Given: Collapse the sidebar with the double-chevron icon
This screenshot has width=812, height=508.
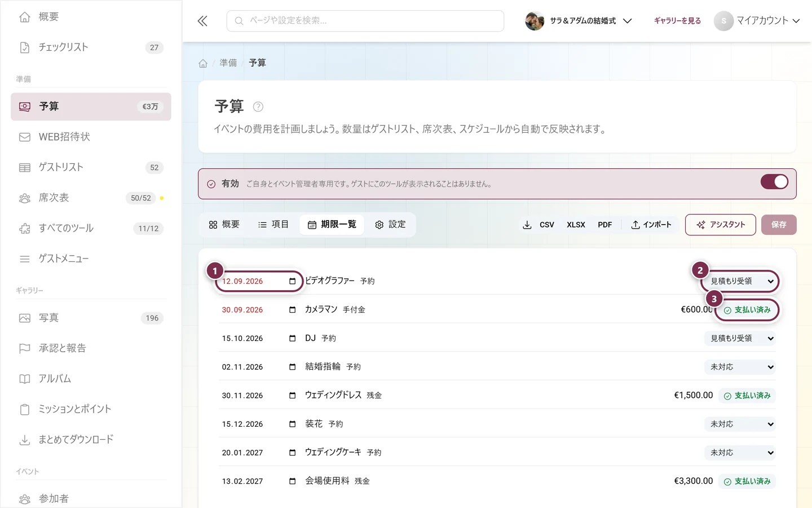Looking at the screenshot, I should [x=202, y=21].
